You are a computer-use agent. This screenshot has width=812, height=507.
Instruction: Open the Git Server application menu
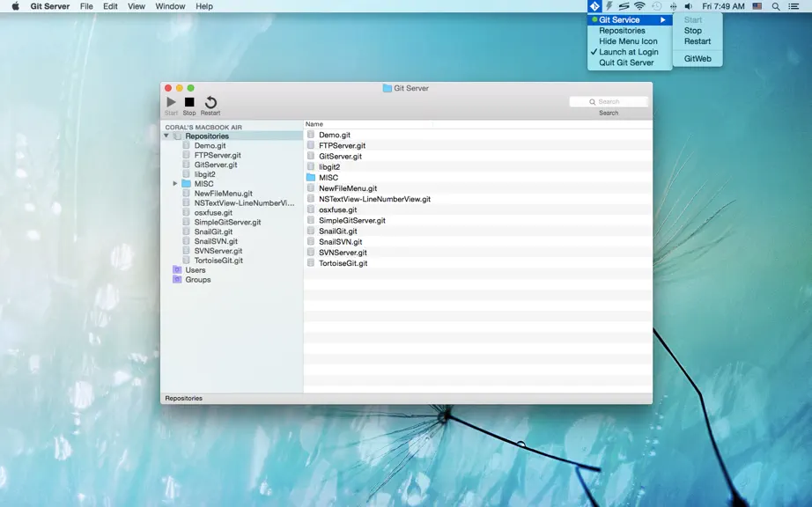pyautogui.click(x=49, y=6)
